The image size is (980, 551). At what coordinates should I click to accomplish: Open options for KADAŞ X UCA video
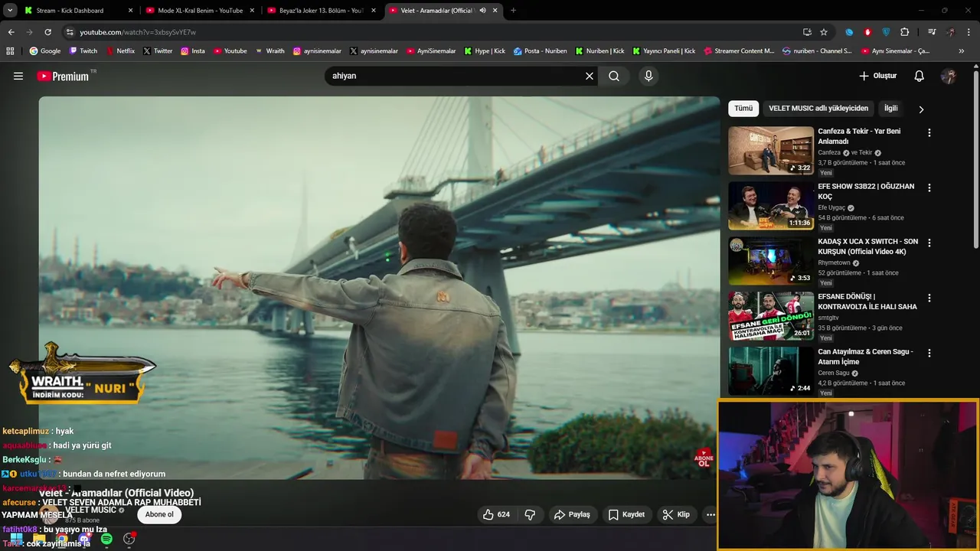point(929,243)
